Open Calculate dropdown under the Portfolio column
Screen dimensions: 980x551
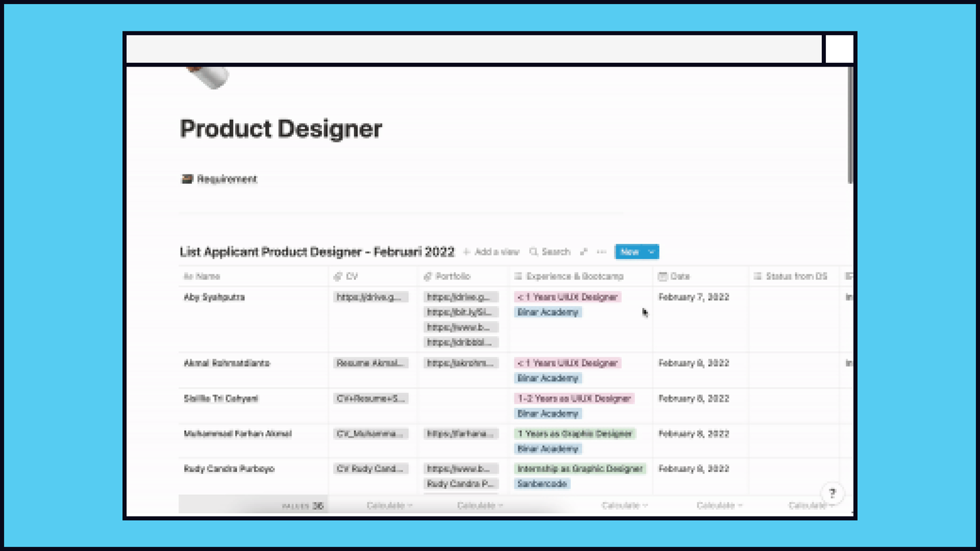pos(480,506)
